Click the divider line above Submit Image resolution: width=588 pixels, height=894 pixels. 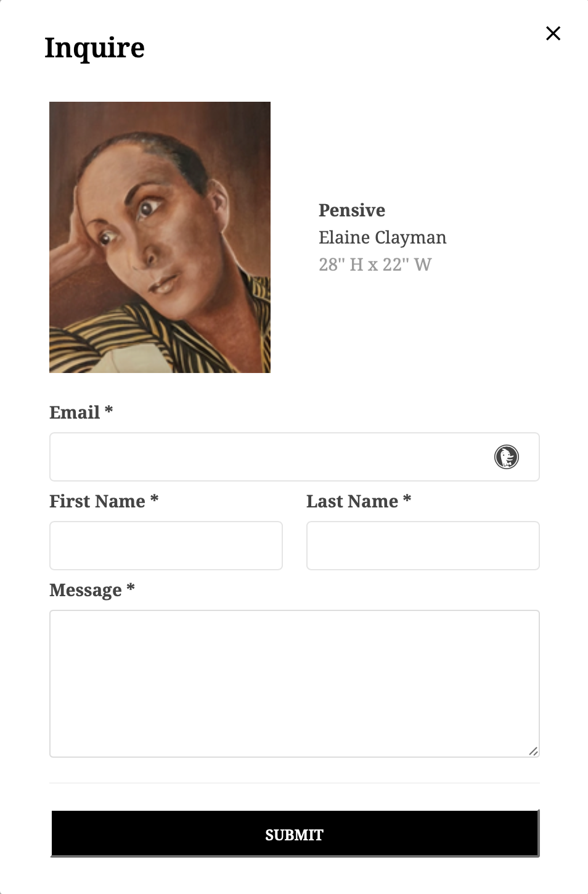coord(295,783)
